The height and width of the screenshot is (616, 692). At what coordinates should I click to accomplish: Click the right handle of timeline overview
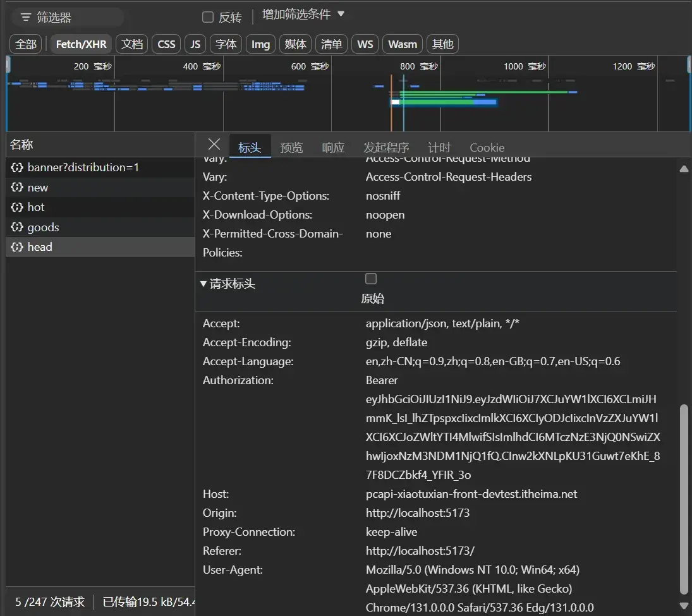[689, 66]
